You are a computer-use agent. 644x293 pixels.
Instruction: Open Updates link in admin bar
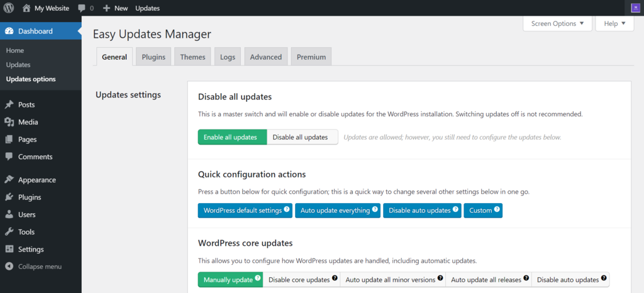pyautogui.click(x=147, y=8)
